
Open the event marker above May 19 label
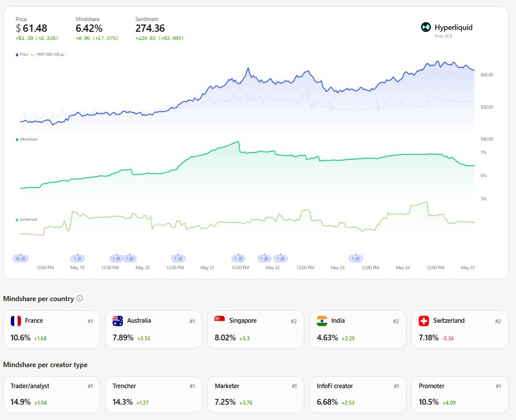(x=78, y=259)
